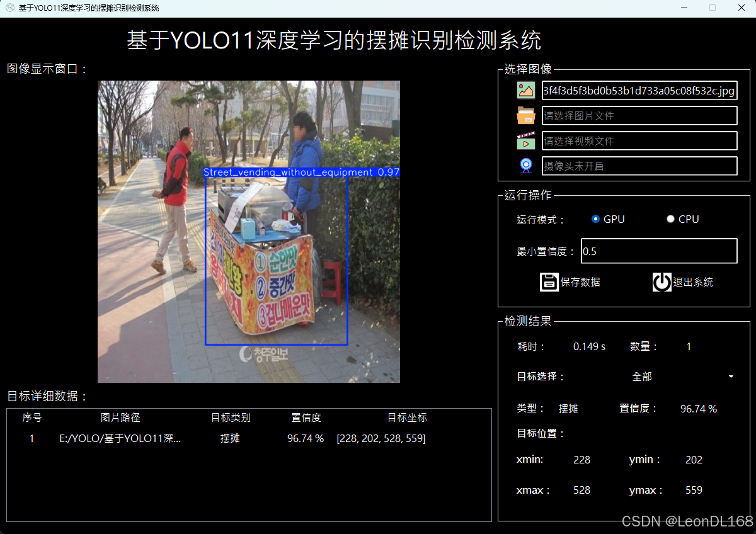Click the folder selection icon
The height and width of the screenshot is (534, 756).
tap(526, 115)
